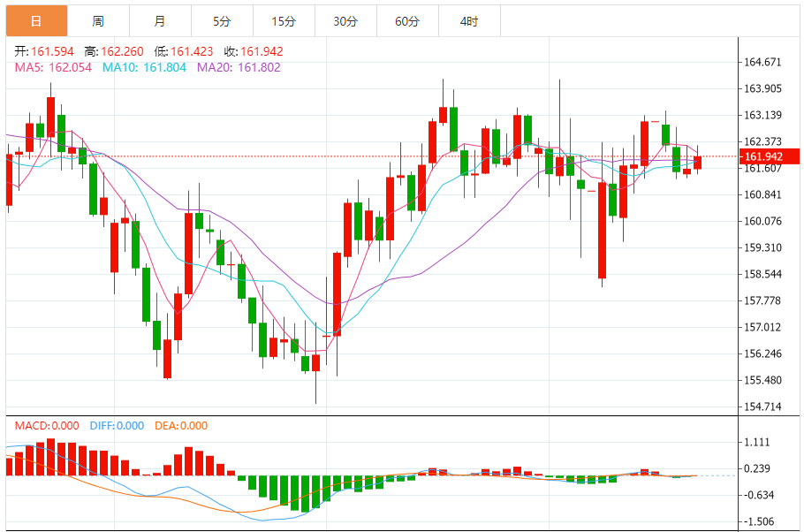804x532 pixels.
Task: Click the latest red candlestick at the right edge
Action: 697,162
